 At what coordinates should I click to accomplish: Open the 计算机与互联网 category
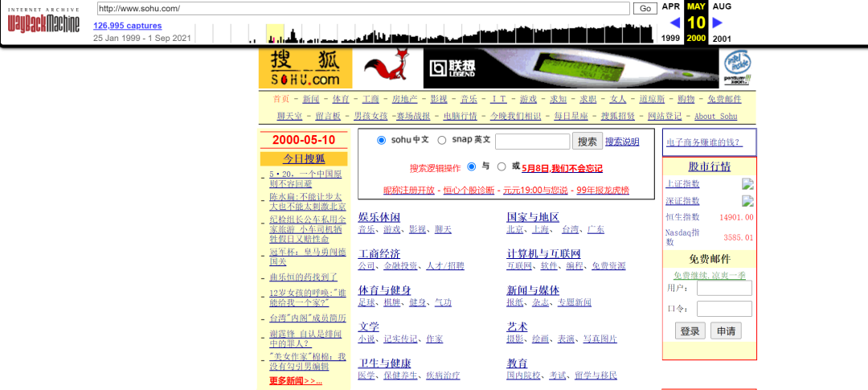(x=543, y=254)
